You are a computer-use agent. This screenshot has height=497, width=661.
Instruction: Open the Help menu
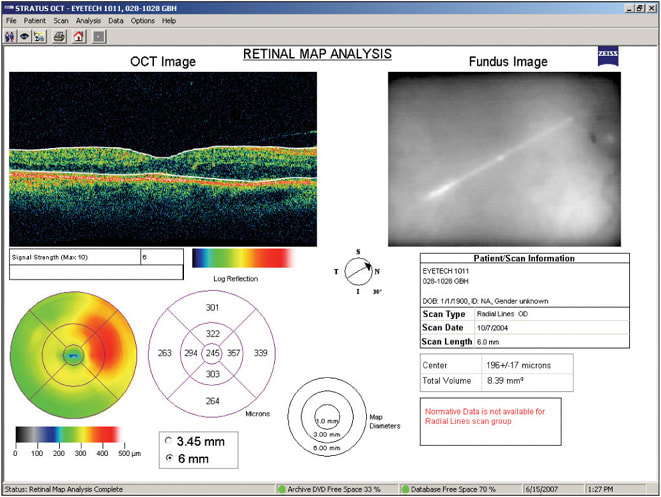point(169,21)
